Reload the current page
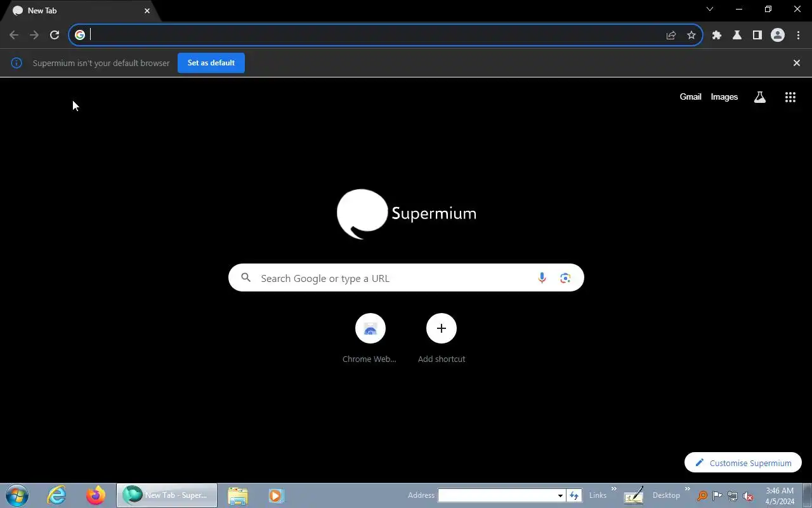Screen dimensions: 812x508 [x=55, y=35]
